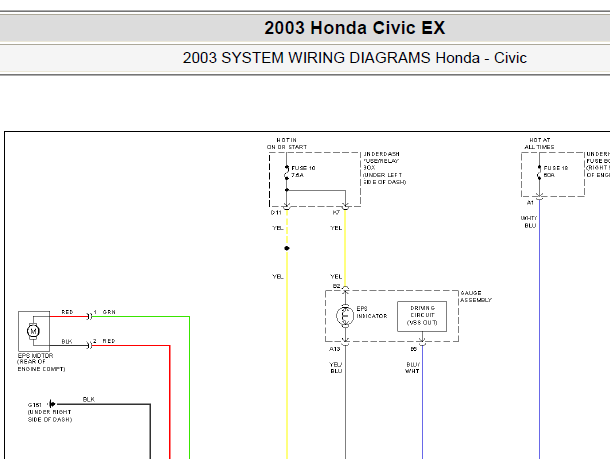Click the green wire from motor pin 1

point(189,387)
